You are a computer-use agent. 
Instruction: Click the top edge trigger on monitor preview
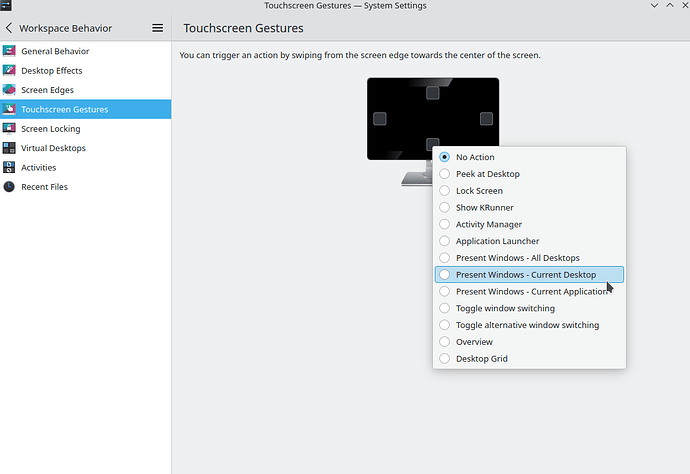(432, 93)
